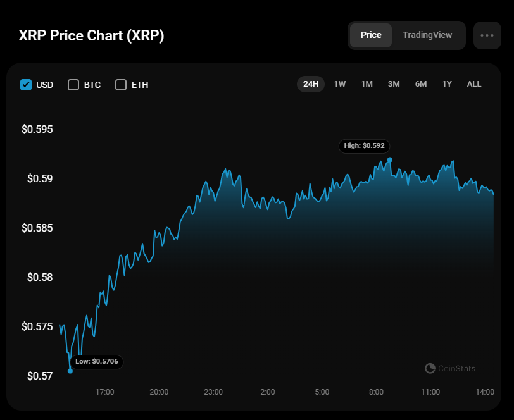Click the 23:00 time axis label
514x420 pixels.
tap(213, 392)
